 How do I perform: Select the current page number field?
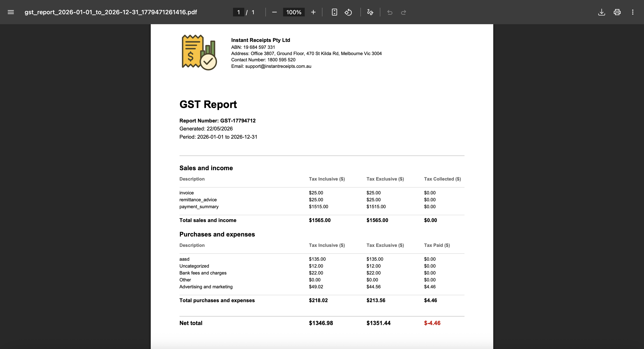(238, 12)
